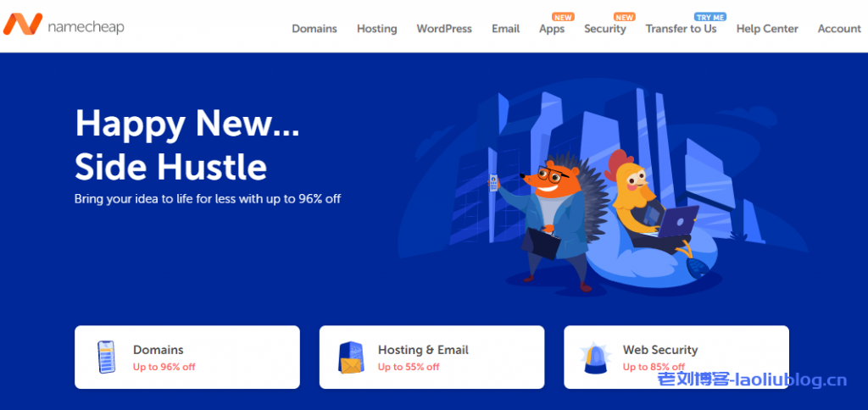Go to Transfer to Us
Viewport: 868px width, 410px height.
click(x=681, y=29)
